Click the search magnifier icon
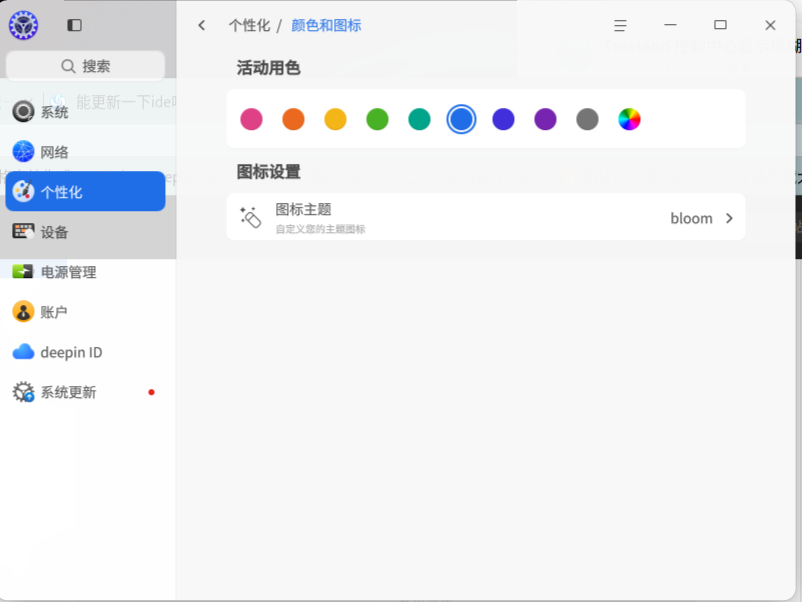This screenshot has width=802, height=602. coord(68,66)
